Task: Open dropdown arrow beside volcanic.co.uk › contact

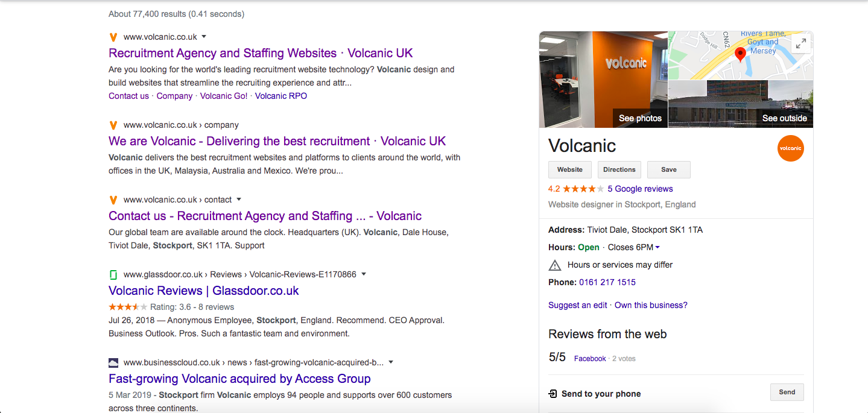Action: click(x=239, y=200)
